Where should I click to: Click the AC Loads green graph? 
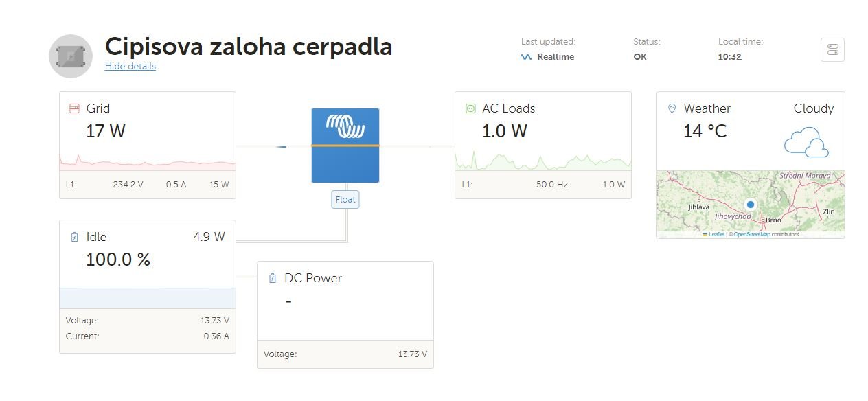[x=542, y=163]
